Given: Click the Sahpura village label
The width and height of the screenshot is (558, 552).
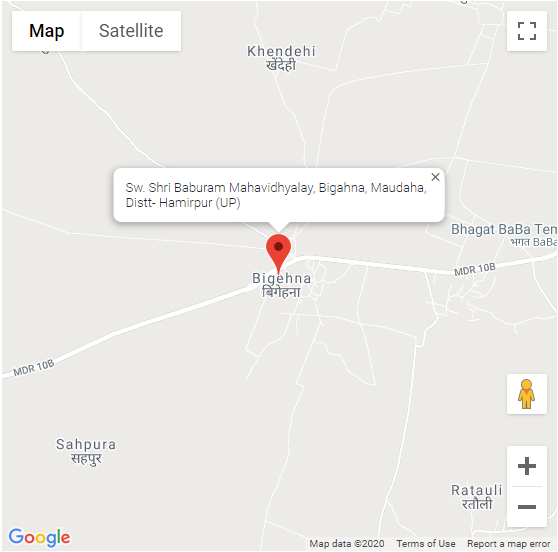Looking at the screenshot, I should [x=86, y=451].
